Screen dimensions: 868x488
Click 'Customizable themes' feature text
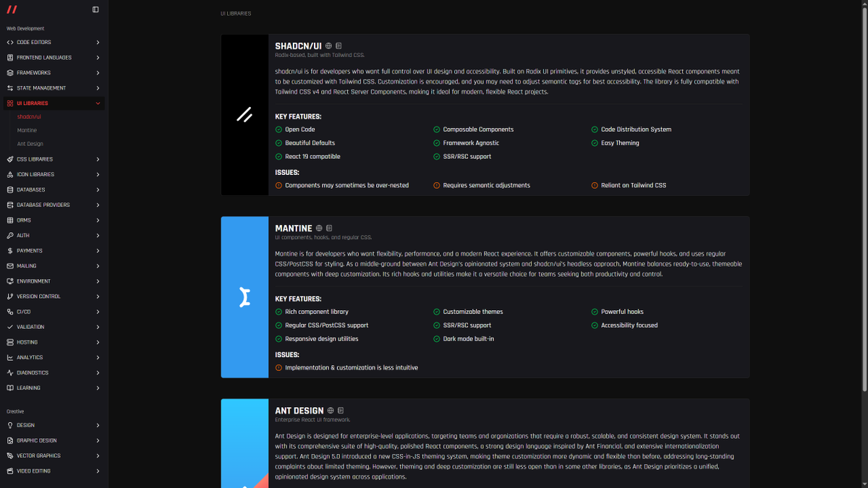point(473,312)
